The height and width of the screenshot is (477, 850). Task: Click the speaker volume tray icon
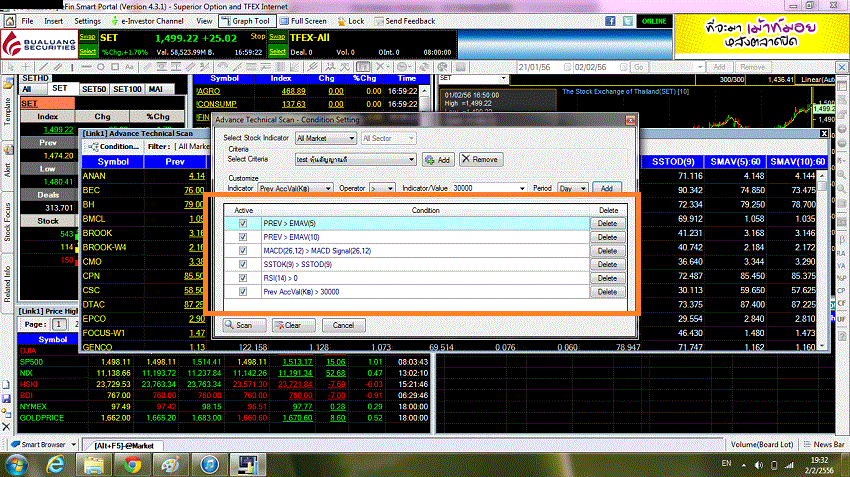pos(758,465)
